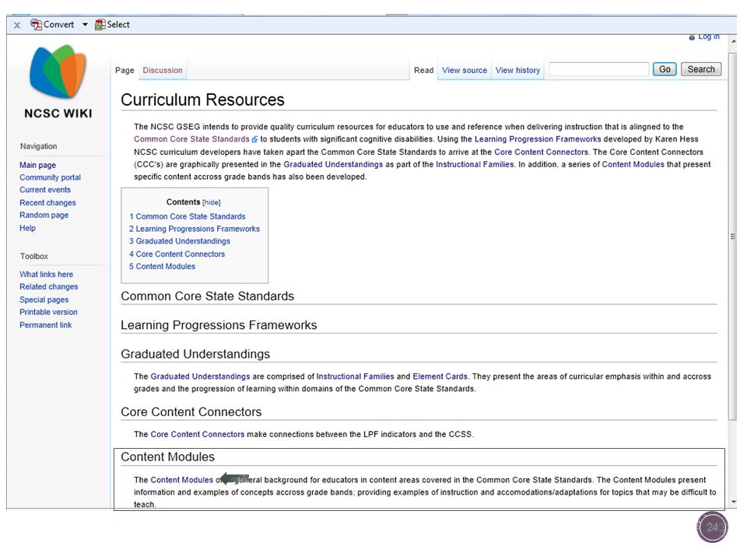This screenshot has width=747, height=560.
Task: Open Instructional Families link in intro paragraph
Action: click(475, 164)
